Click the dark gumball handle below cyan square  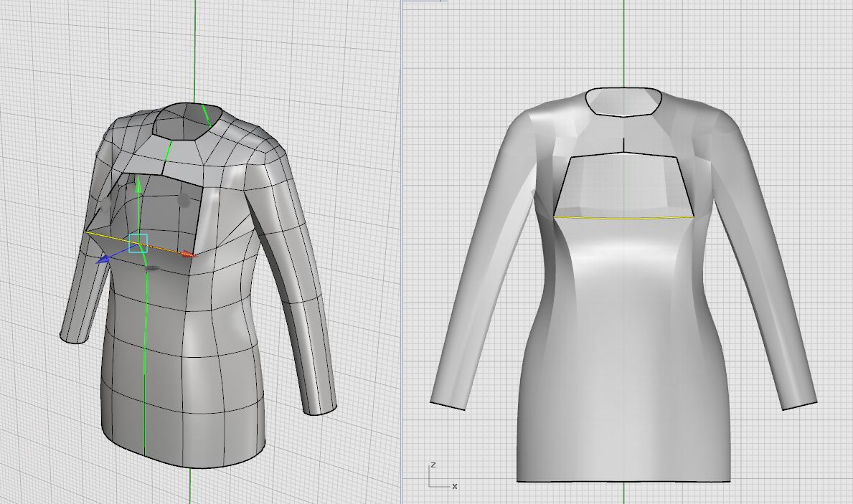click(152, 269)
